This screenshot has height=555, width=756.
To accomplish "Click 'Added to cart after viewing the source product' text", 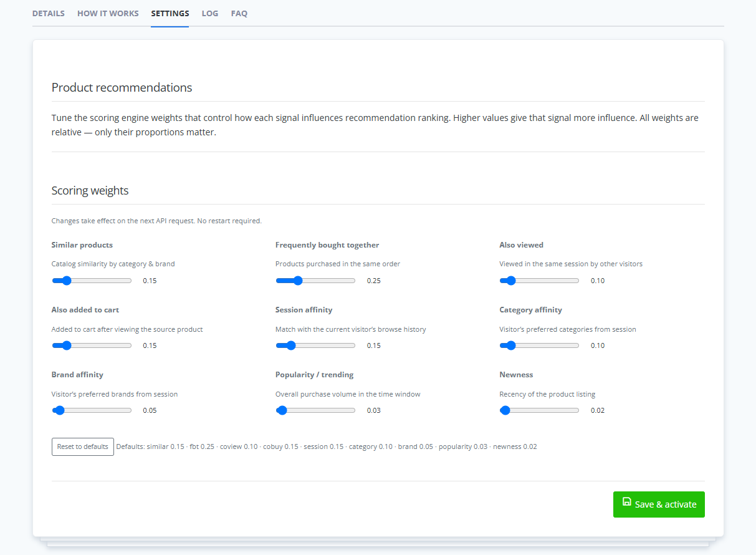I will pos(127,329).
